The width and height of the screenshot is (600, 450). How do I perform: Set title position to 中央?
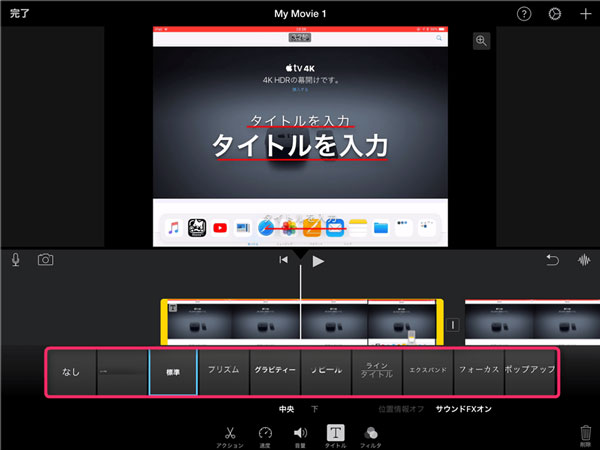286,409
